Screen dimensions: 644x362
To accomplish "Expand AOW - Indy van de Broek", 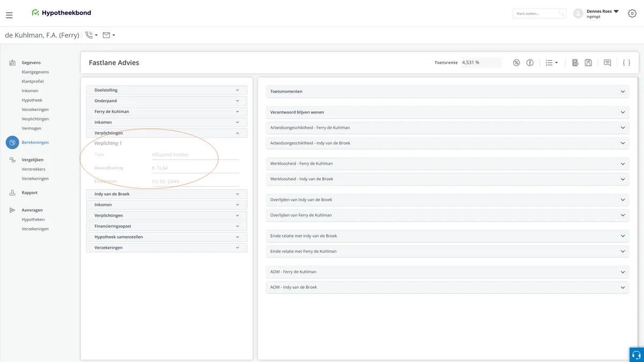I will [448, 287].
